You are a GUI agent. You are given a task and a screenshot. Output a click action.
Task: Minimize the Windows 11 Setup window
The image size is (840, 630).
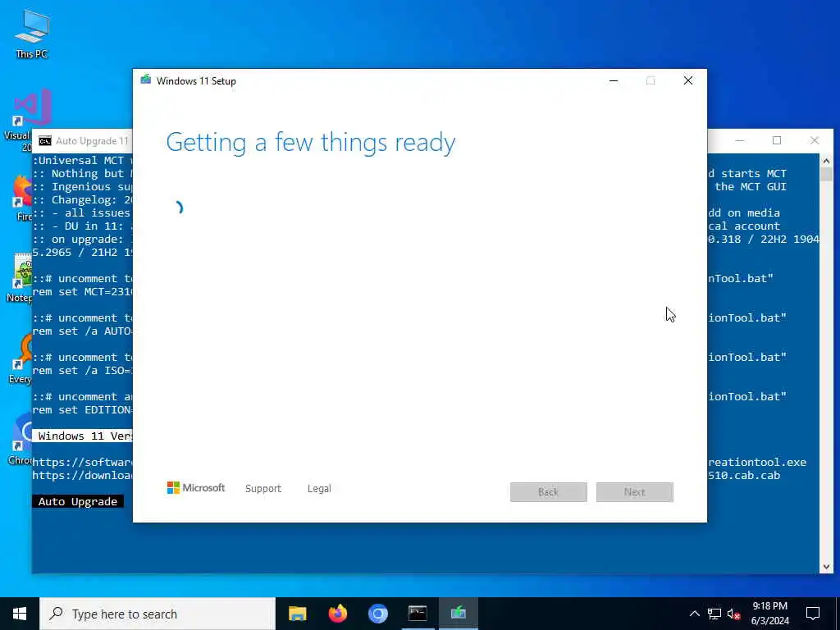tap(614, 81)
